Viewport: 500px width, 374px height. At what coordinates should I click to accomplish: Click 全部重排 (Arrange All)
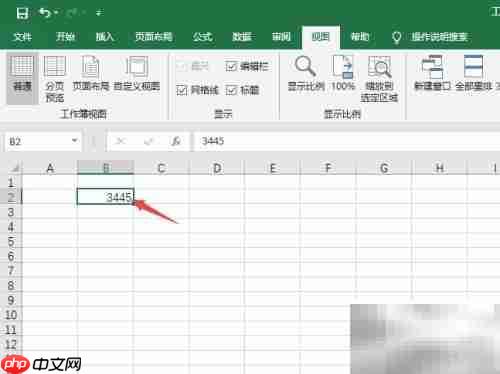473,74
